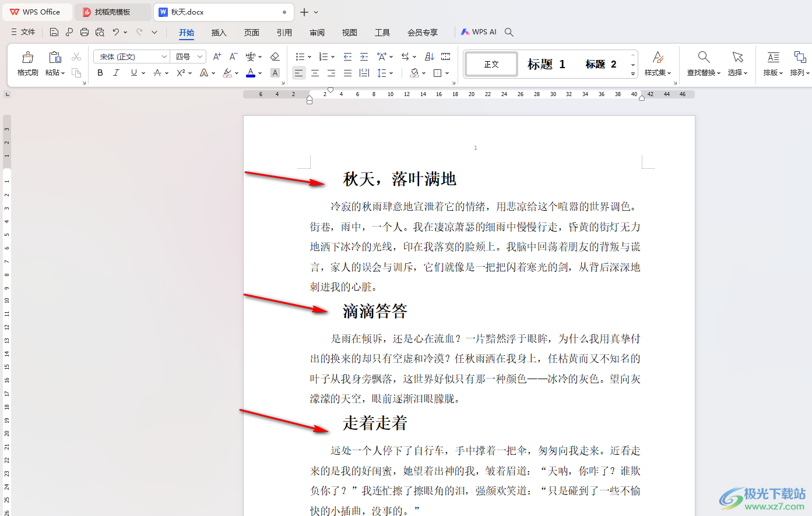The width and height of the screenshot is (812, 516).
Task: Open the 会员专享 (Member exclusive) tab
Action: click(x=423, y=33)
